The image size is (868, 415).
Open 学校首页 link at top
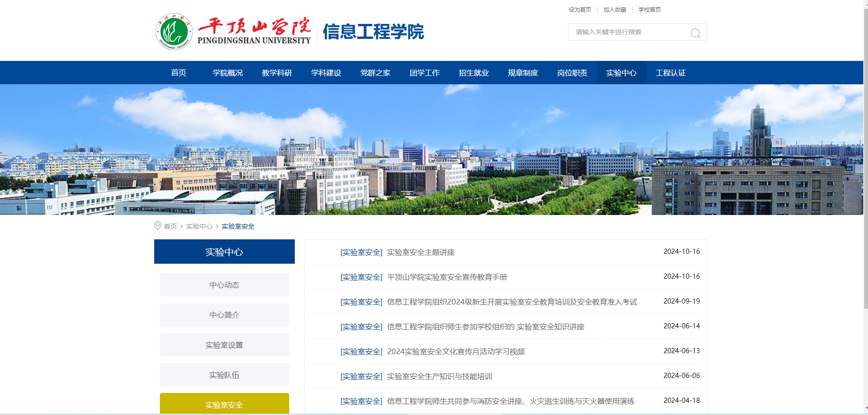(x=649, y=10)
